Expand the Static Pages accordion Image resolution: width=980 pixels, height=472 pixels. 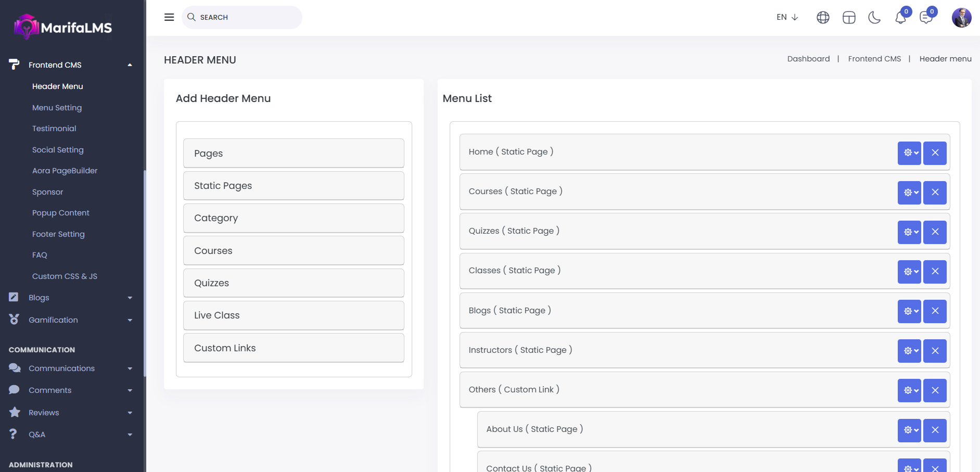click(294, 186)
